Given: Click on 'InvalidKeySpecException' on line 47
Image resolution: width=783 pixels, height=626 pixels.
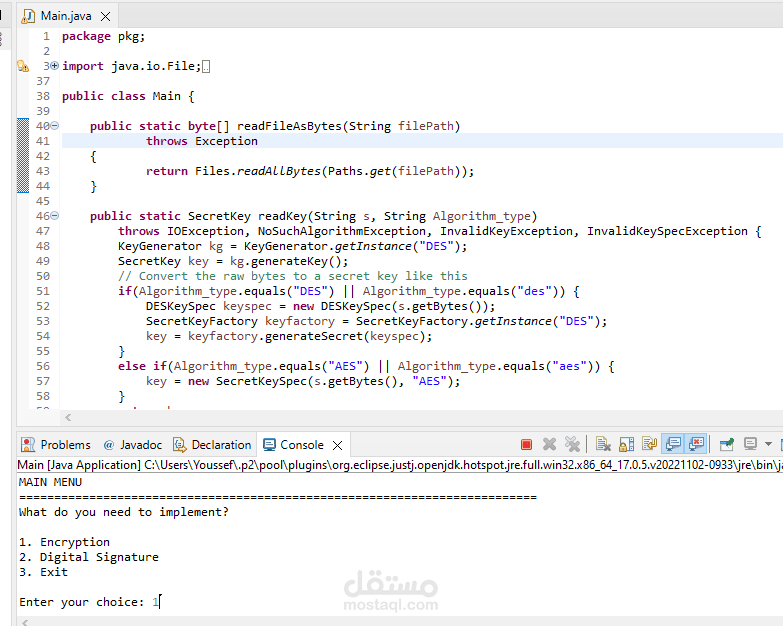Looking at the screenshot, I should tap(667, 231).
